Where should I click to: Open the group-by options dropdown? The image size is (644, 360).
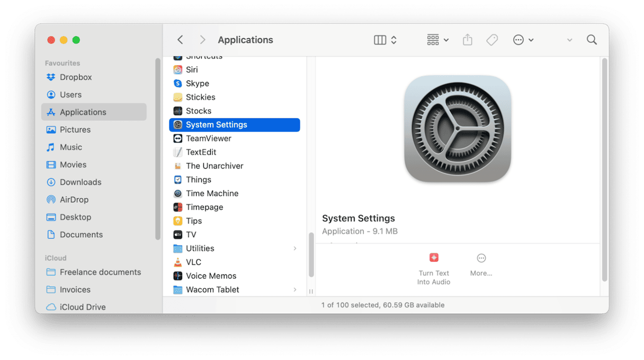coord(437,40)
